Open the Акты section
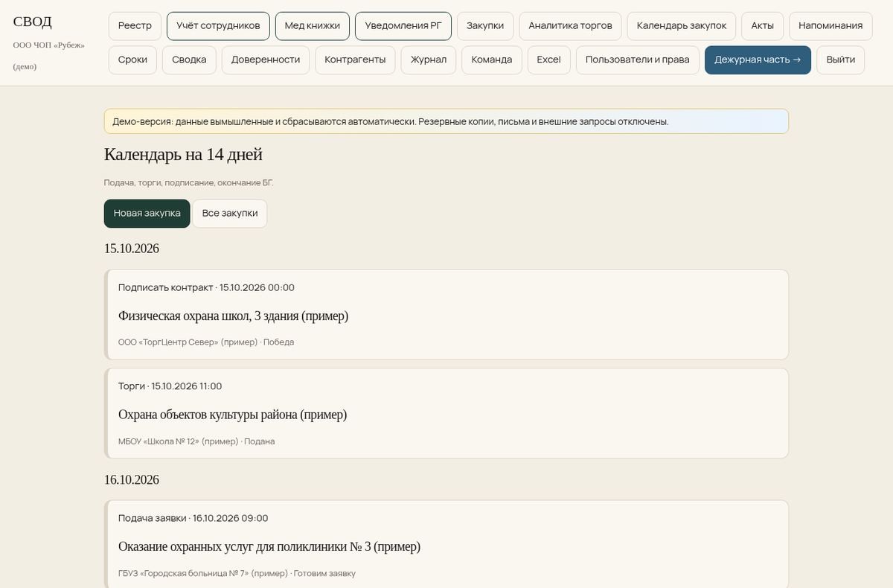 pyautogui.click(x=763, y=26)
